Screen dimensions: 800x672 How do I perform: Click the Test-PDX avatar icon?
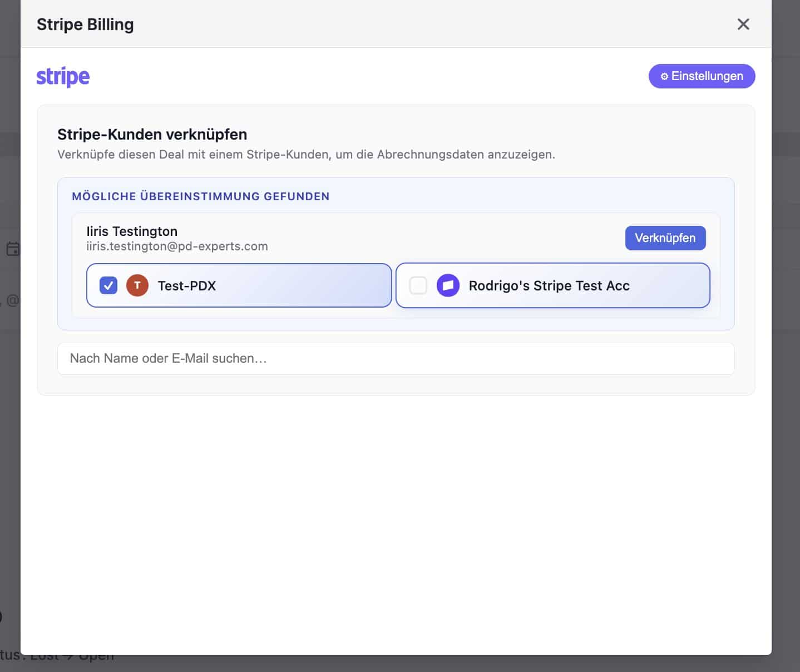point(137,285)
